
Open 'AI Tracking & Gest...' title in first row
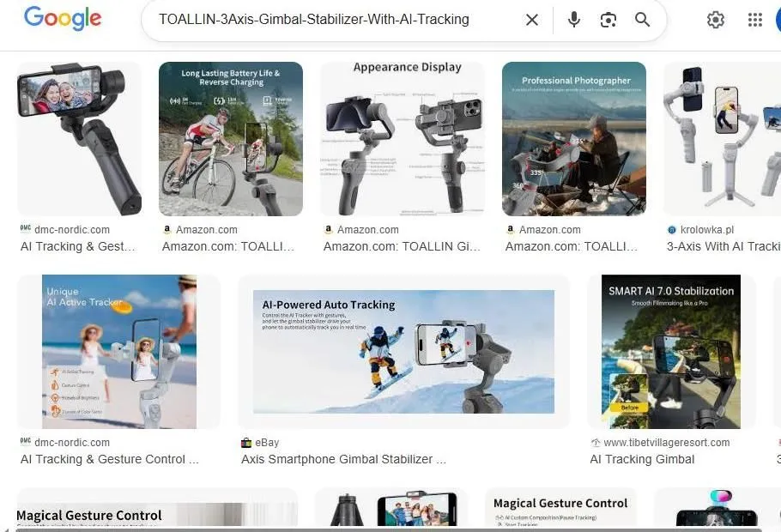[78, 246]
